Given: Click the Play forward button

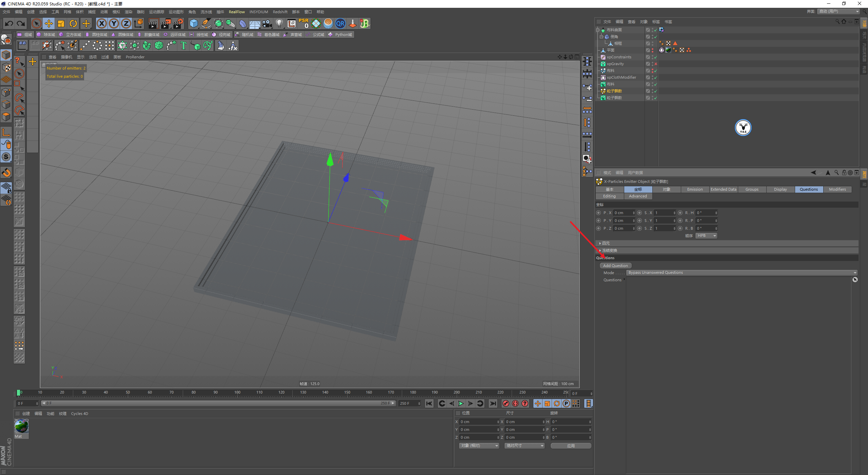Looking at the screenshot, I should click(461, 403).
